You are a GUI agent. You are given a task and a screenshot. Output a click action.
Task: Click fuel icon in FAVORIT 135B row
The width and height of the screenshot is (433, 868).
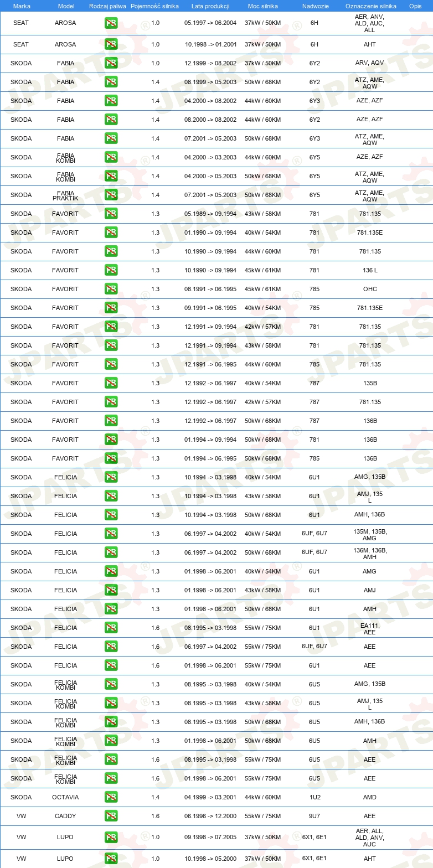coord(111,383)
